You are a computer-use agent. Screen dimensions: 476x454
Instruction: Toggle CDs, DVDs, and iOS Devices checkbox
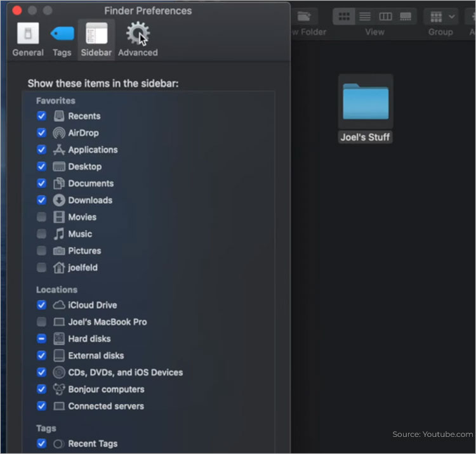[x=42, y=372]
